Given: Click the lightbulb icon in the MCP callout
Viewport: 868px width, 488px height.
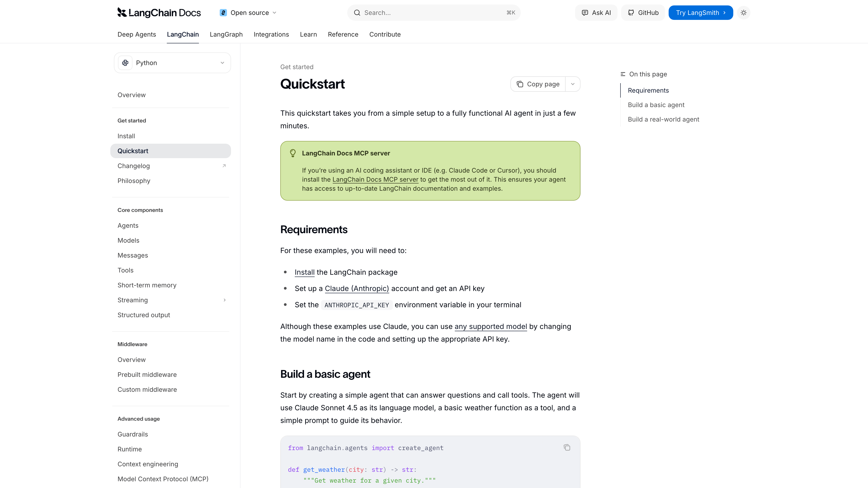Looking at the screenshot, I should [x=293, y=153].
